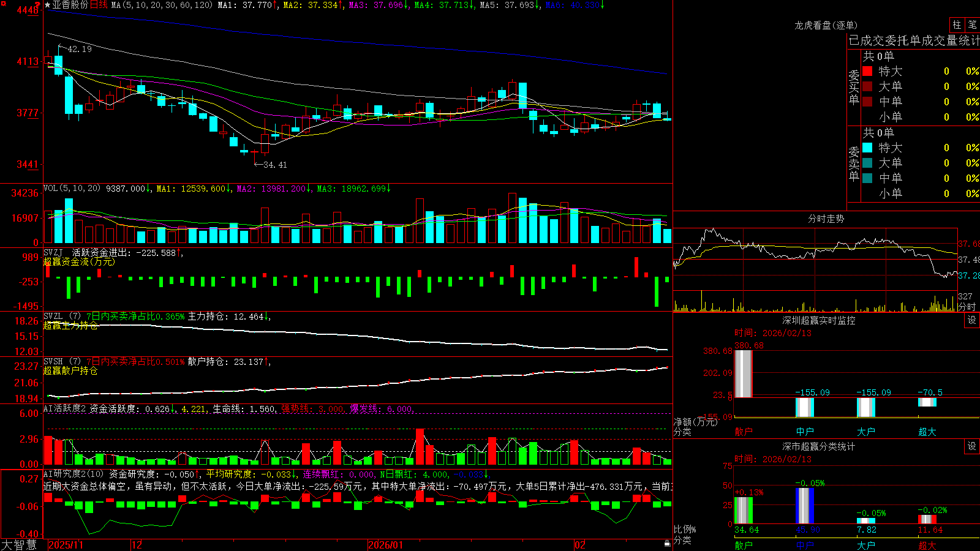Image resolution: width=980 pixels, height=551 pixels.
Task: Open 设 settings for 深圳超赢实时监控
Action: click(x=972, y=320)
